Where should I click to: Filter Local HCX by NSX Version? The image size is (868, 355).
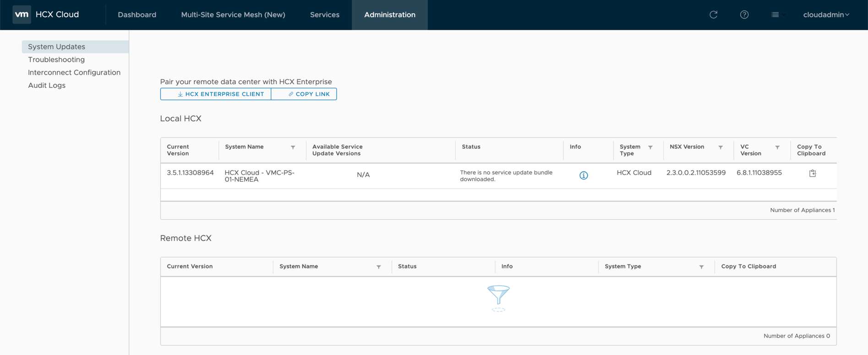(x=721, y=147)
